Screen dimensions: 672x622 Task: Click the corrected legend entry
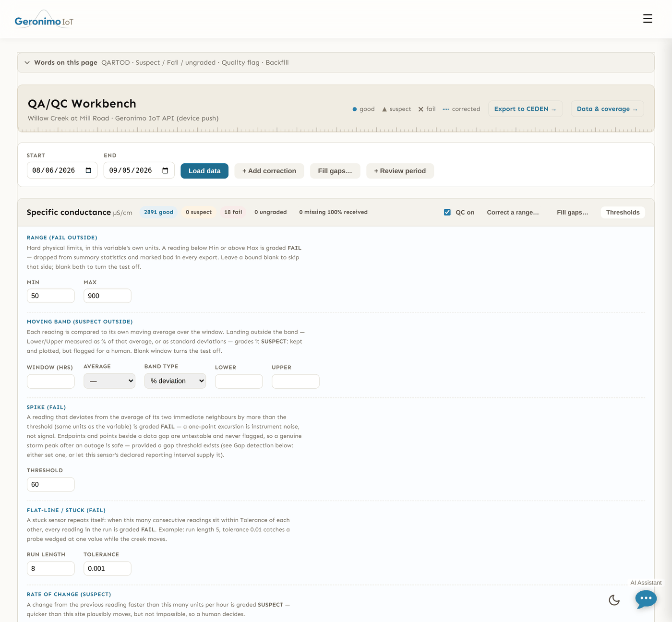[461, 109]
